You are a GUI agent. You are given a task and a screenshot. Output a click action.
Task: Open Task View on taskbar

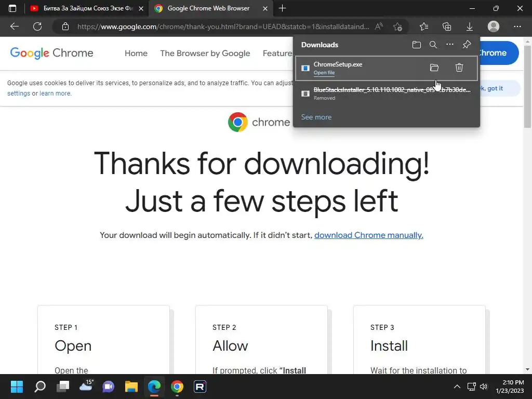(63, 387)
